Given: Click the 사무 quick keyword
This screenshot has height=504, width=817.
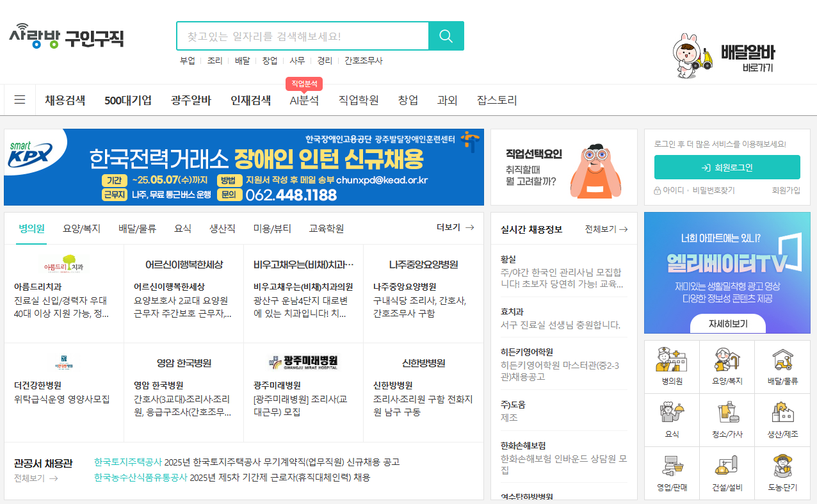Looking at the screenshot, I should pyautogui.click(x=297, y=61).
